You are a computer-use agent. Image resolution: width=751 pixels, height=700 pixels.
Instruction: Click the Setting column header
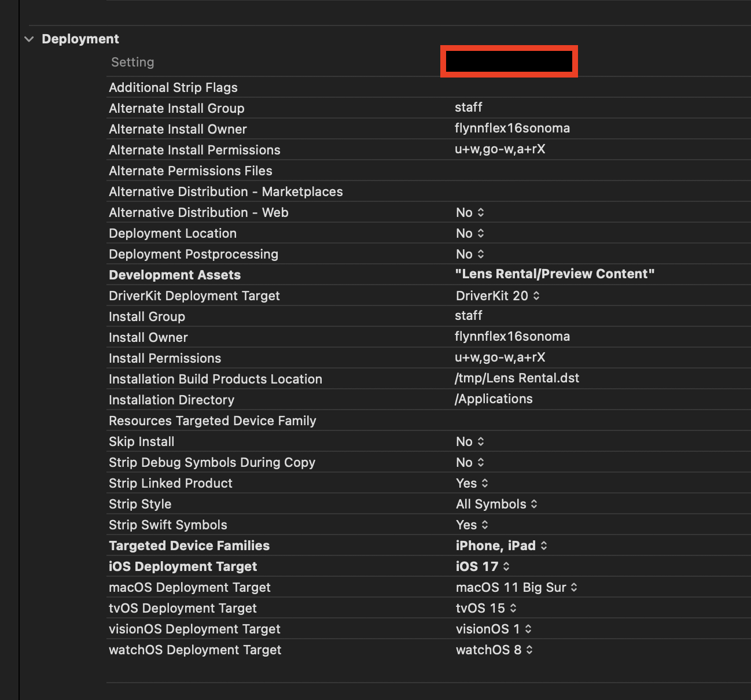[132, 62]
